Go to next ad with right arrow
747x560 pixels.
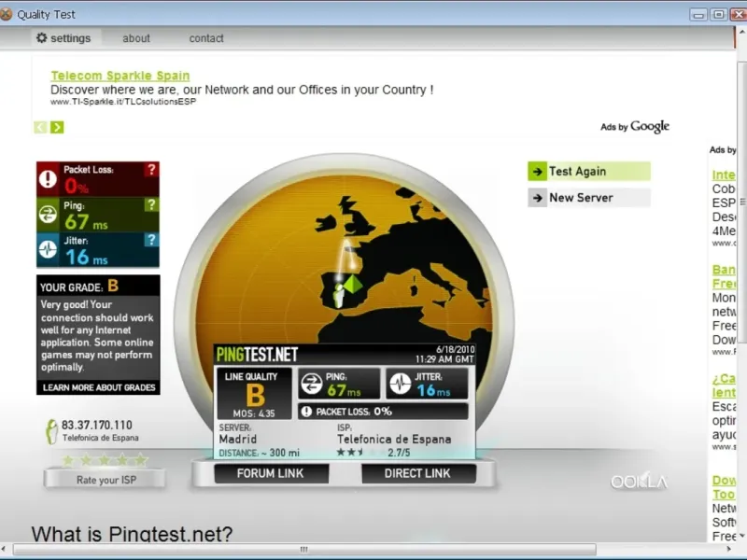pyautogui.click(x=57, y=127)
